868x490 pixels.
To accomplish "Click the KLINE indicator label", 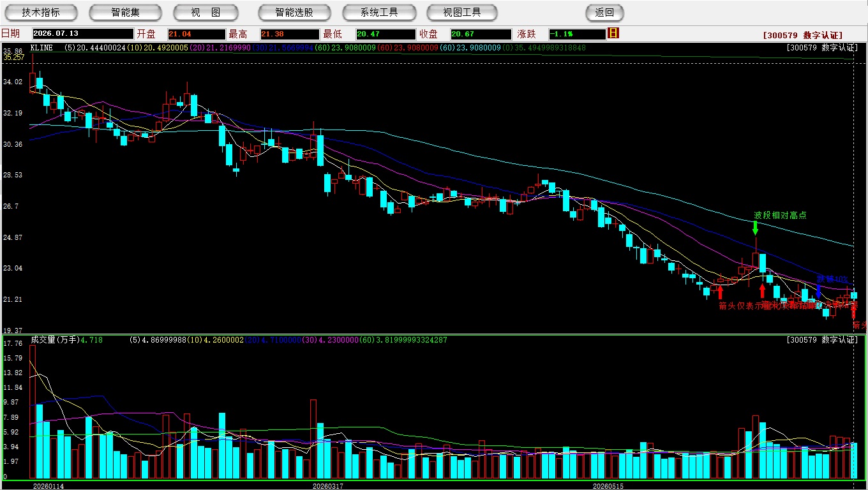I will [41, 48].
